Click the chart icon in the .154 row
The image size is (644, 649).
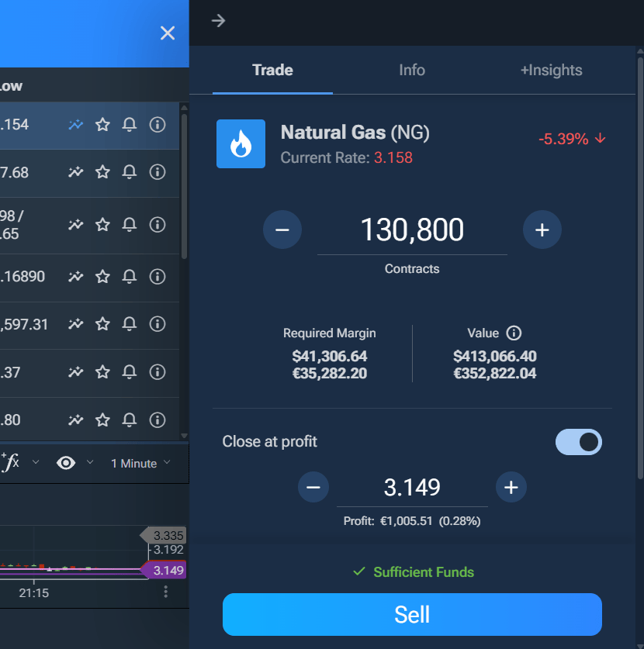[75, 124]
